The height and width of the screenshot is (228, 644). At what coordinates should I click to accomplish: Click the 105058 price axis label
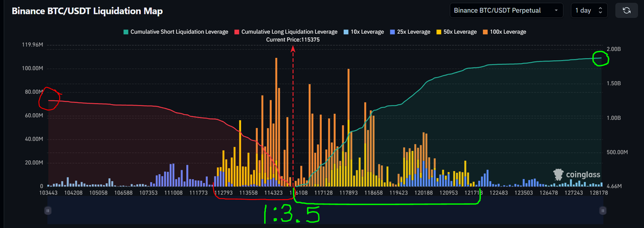tap(98, 192)
